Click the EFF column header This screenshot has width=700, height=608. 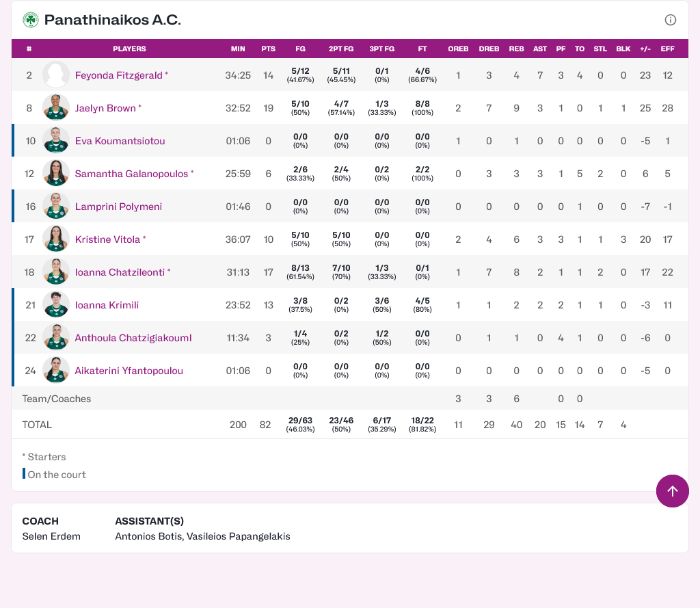(x=667, y=49)
